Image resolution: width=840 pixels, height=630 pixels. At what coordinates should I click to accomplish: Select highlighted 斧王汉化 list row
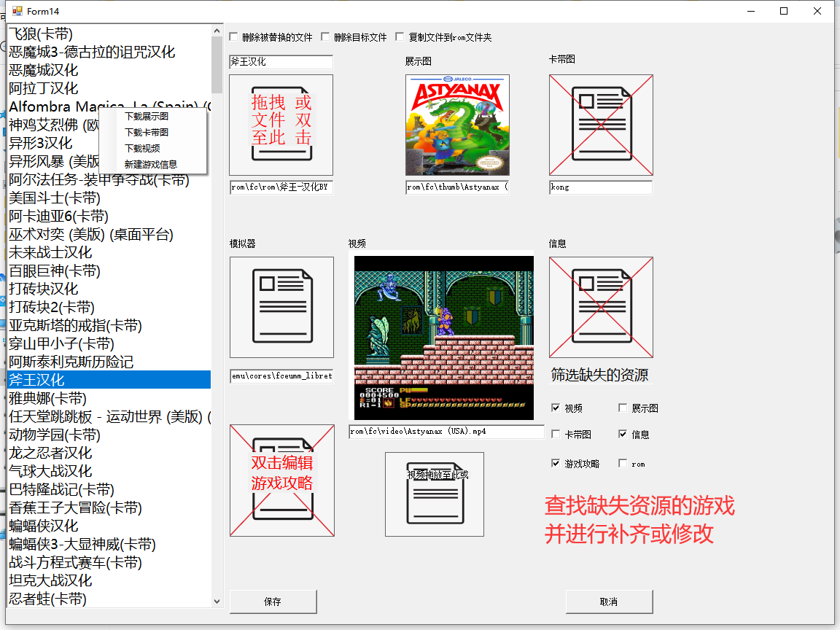click(109, 380)
